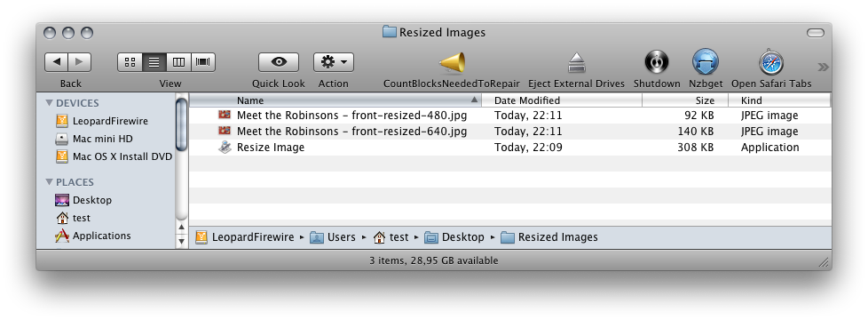
Task: Click the Application kind cell
Action: (770, 148)
